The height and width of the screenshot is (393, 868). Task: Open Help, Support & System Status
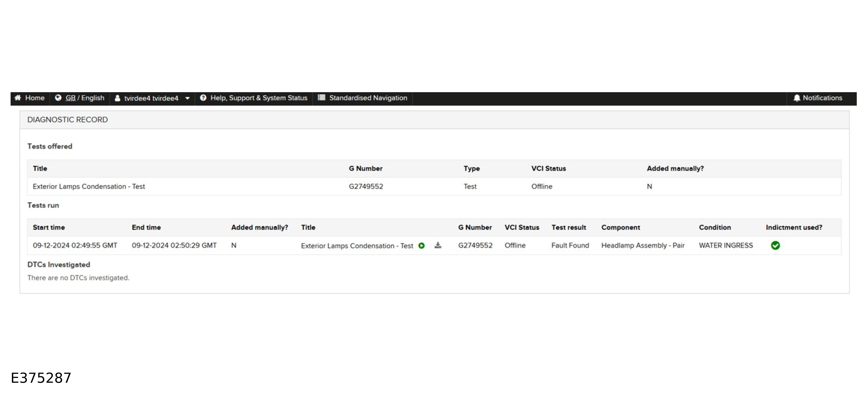258,98
